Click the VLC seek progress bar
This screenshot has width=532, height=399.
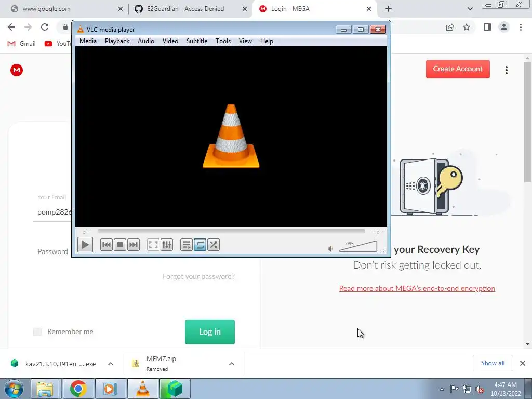231,231
